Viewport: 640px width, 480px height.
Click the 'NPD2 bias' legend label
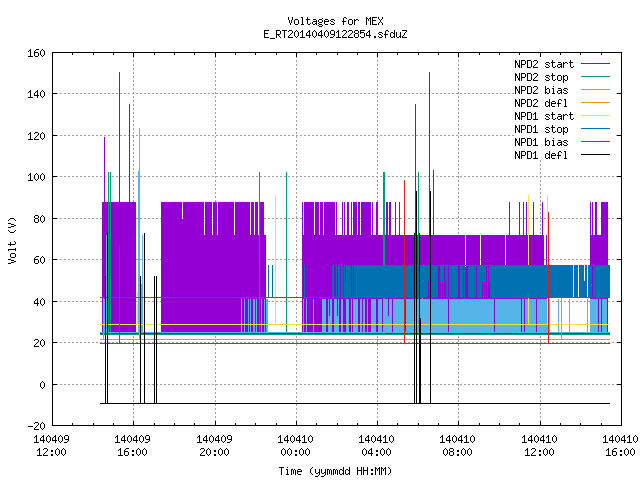point(541,90)
